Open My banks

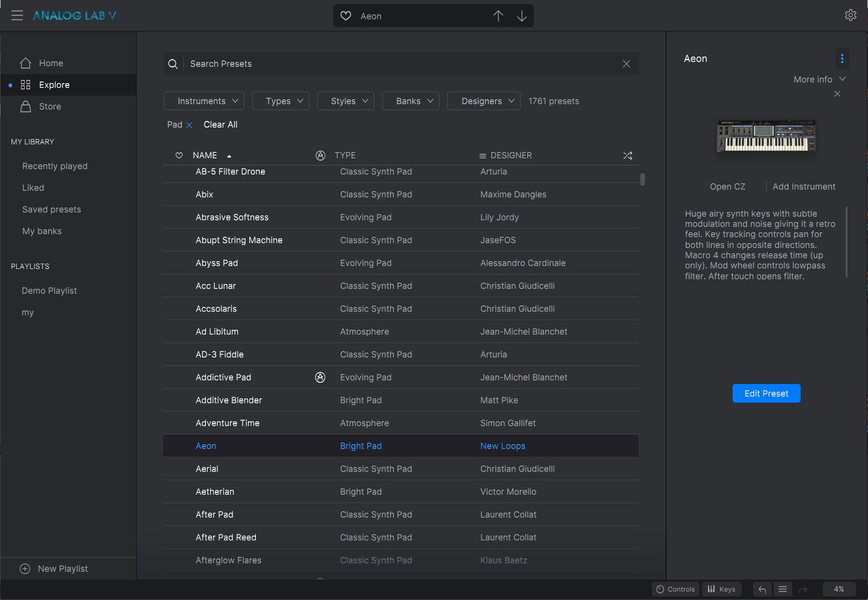point(42,231)
